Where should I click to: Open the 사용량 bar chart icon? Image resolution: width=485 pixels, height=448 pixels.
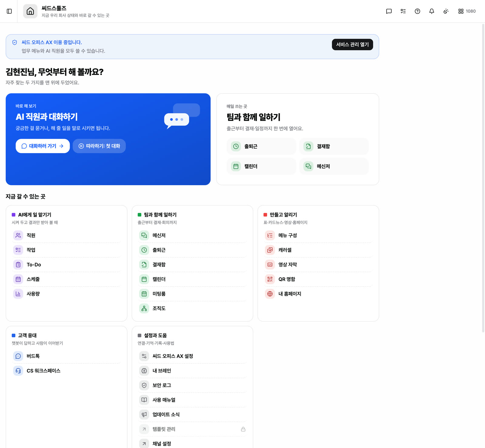pos(18,294)
